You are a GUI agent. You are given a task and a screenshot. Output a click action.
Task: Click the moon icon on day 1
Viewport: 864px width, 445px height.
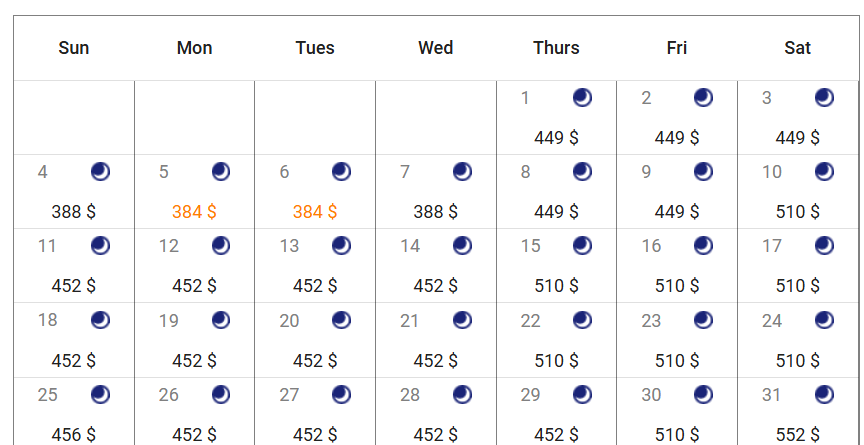[x=582, y=98]
